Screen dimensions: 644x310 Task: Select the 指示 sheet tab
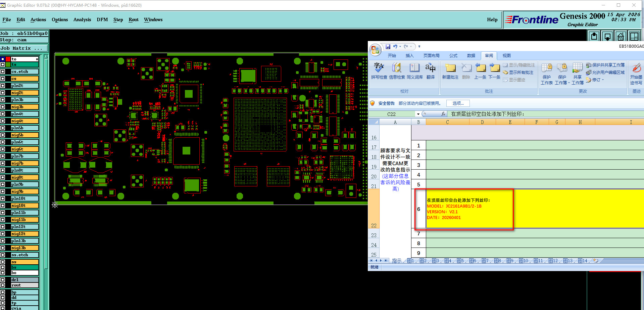click(x=397, y=261)
